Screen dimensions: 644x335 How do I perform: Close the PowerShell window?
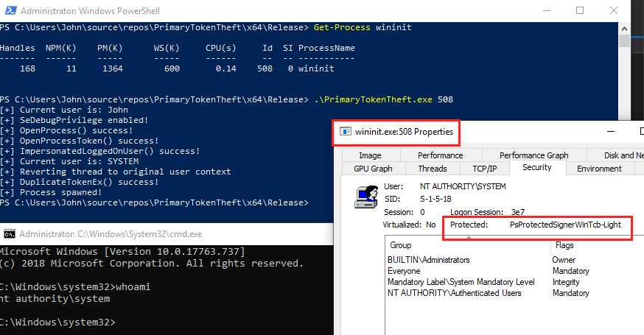click(x=613, y=10)
